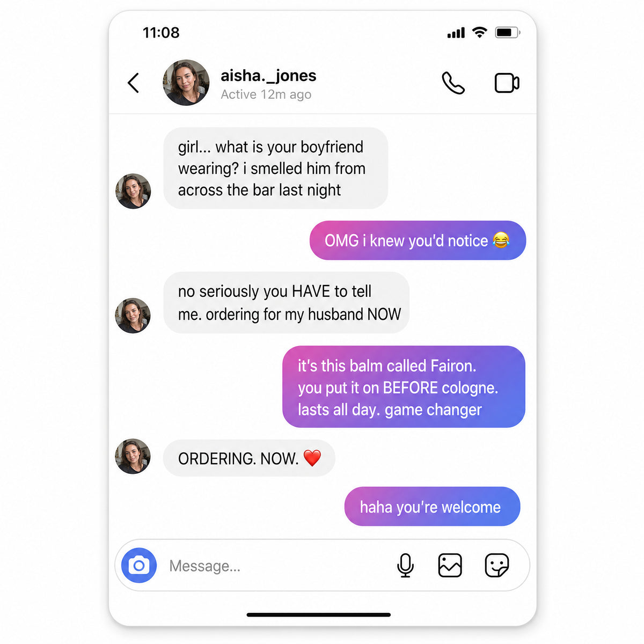Tap the 'Active 12m ago' status text
Viewport: 644px width, 644px height.
tap(266, 94)
